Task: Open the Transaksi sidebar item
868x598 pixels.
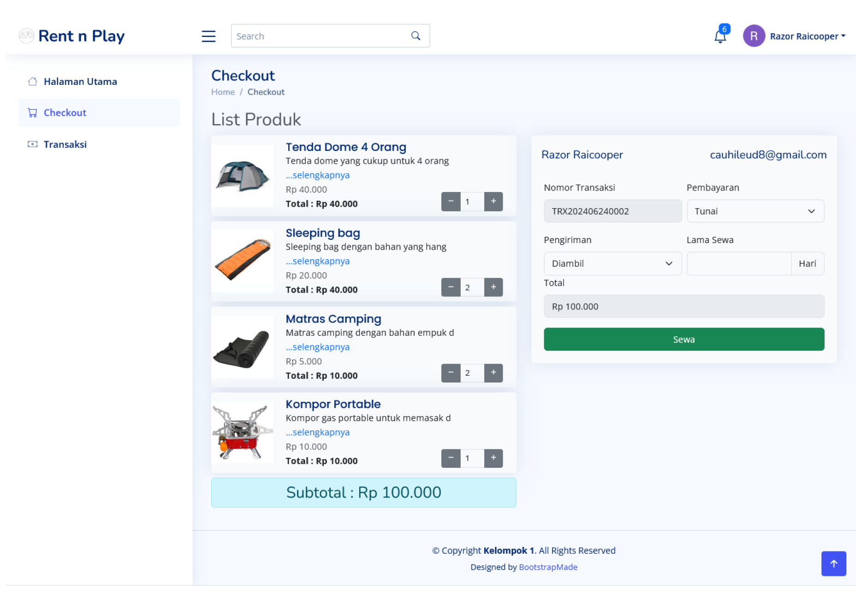Action: (65, 144)
